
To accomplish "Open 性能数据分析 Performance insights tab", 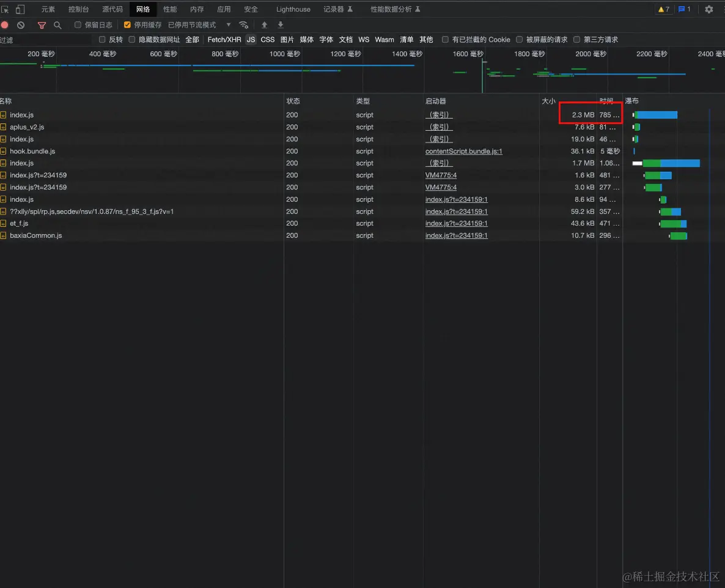I will (396, 9).
